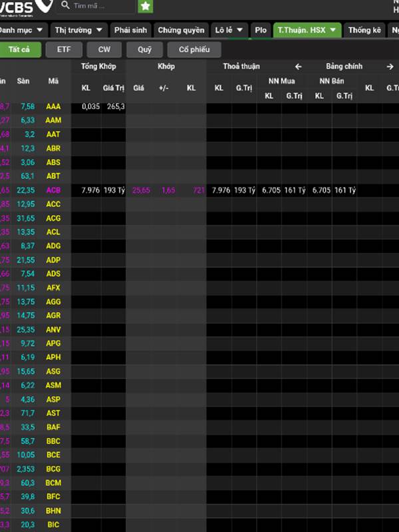Open the T.Thuận. HSX dropdown

[307, 30]
